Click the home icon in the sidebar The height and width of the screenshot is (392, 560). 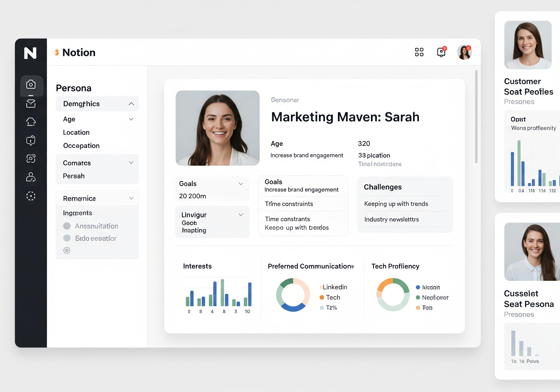31,122
